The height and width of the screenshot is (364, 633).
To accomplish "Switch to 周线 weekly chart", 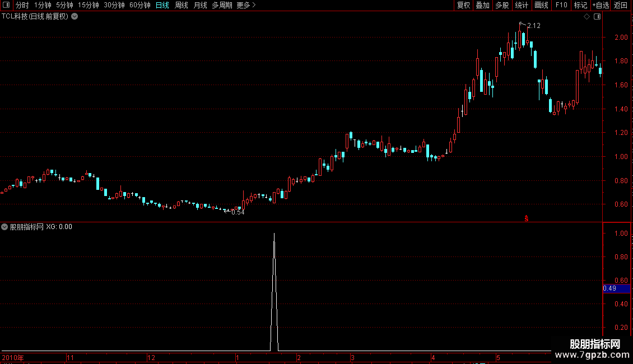I will [181, 5].
